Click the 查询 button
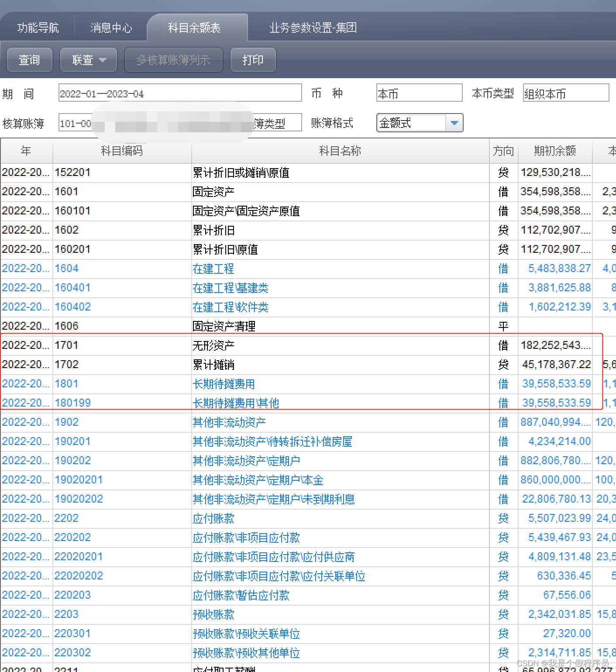The height and width of the screenshot is (672, 616). pos(30,60)
